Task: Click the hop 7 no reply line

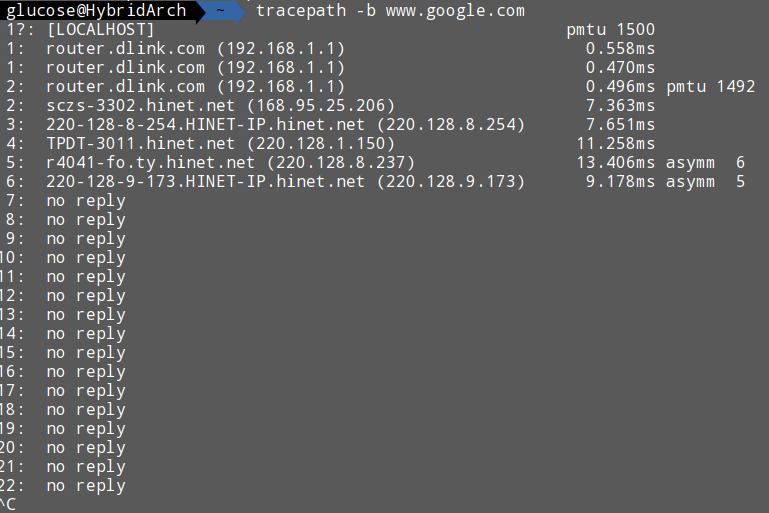Action: [66, 201]
